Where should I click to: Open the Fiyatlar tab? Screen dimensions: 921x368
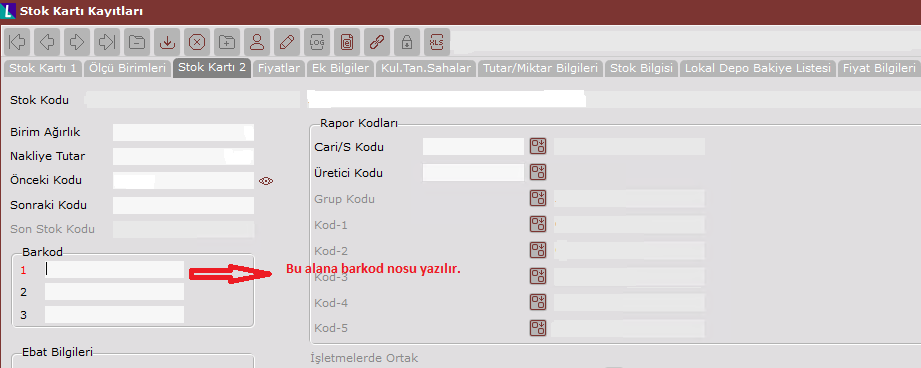pos(280,68)
